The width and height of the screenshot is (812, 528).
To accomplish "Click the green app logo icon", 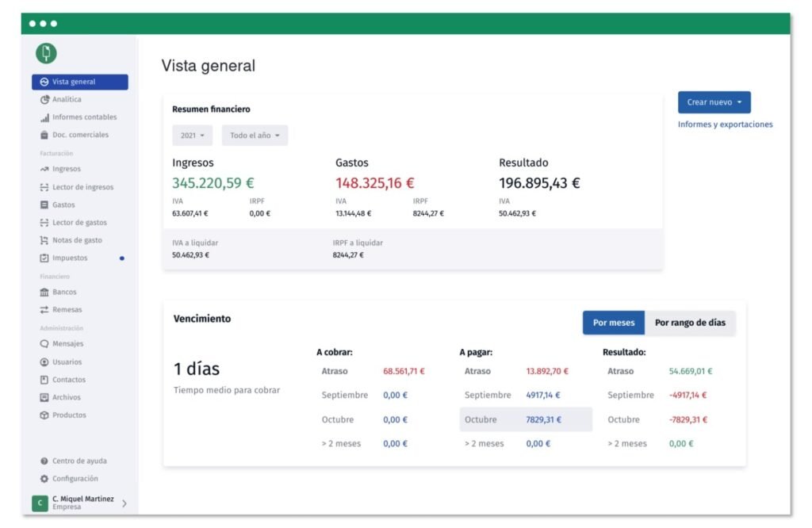I will pos(46,53).
